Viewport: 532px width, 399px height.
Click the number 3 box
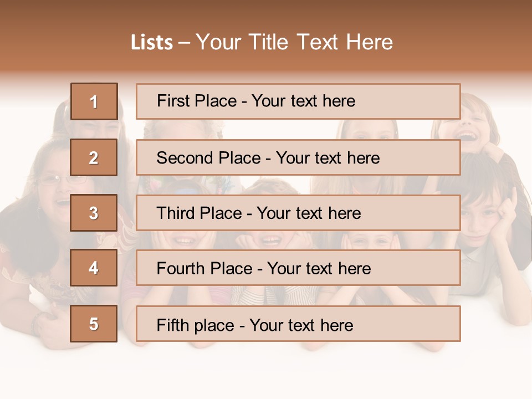[x=94, y=213]
